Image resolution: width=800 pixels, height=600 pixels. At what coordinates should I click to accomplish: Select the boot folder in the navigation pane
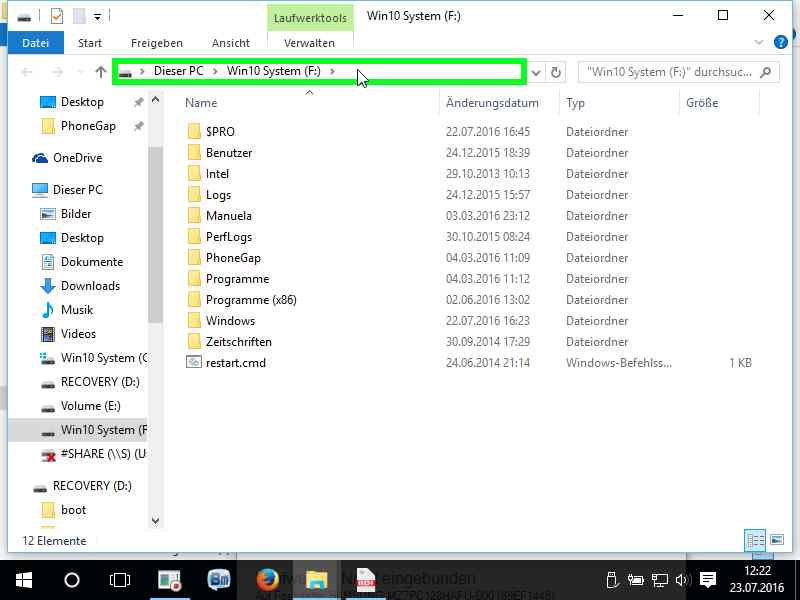pos(73,510)
